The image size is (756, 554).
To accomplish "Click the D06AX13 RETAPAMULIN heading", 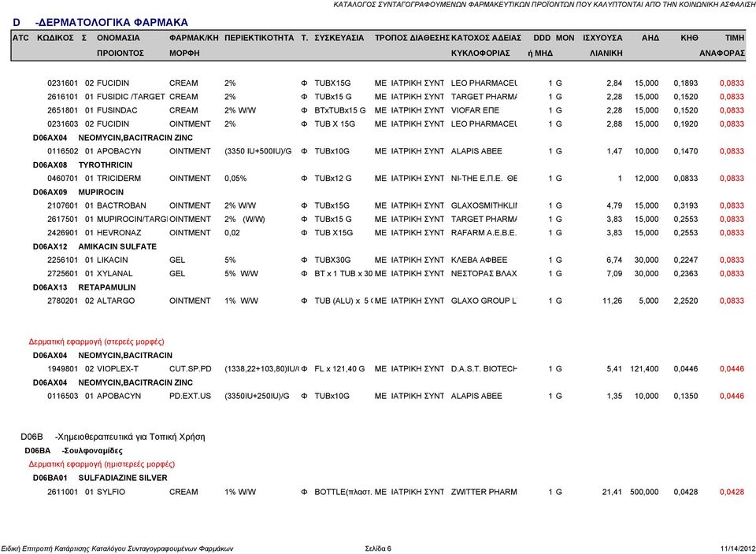I will tap(84, 287).
